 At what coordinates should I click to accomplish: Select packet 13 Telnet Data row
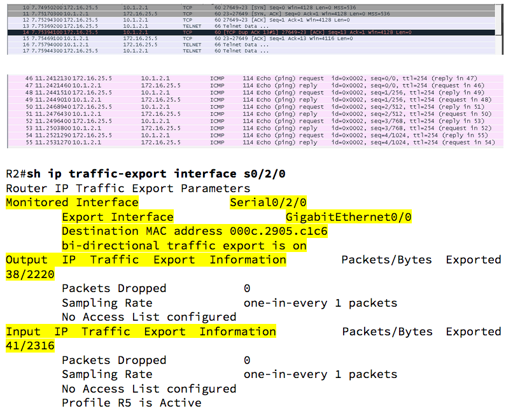tap(251, 26)
